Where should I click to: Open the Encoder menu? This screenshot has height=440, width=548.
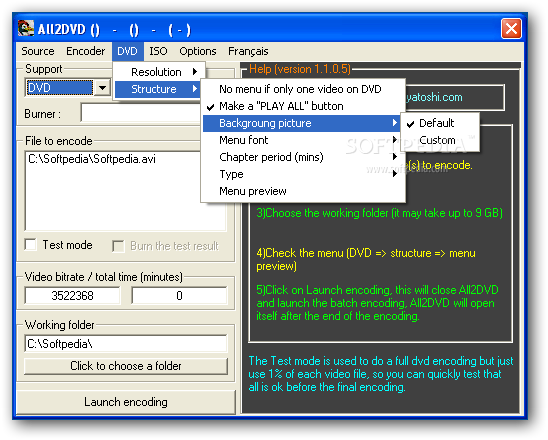[85, 51]
